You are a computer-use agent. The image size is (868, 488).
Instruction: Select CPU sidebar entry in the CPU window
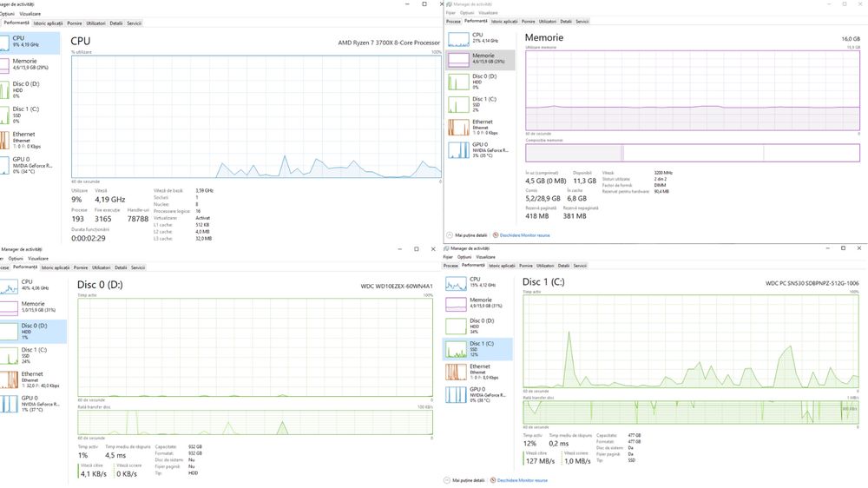(30, 43)
